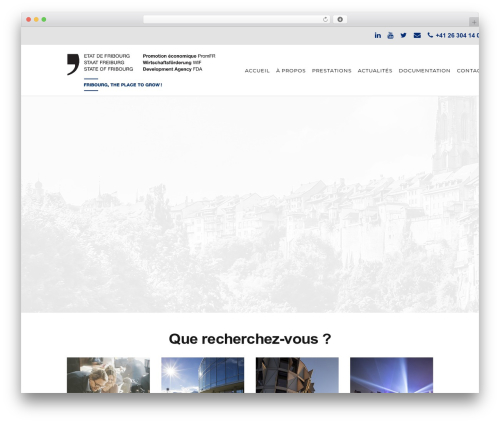Click the Development Agency FDA text
Image resolution: width=500 pixels, height=423 pixels.
[172, 69]
